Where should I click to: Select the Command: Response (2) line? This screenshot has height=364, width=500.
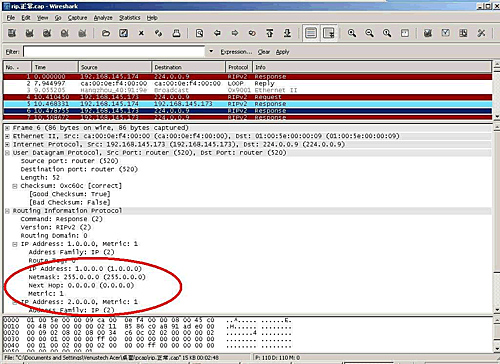[x=61, y=219]
